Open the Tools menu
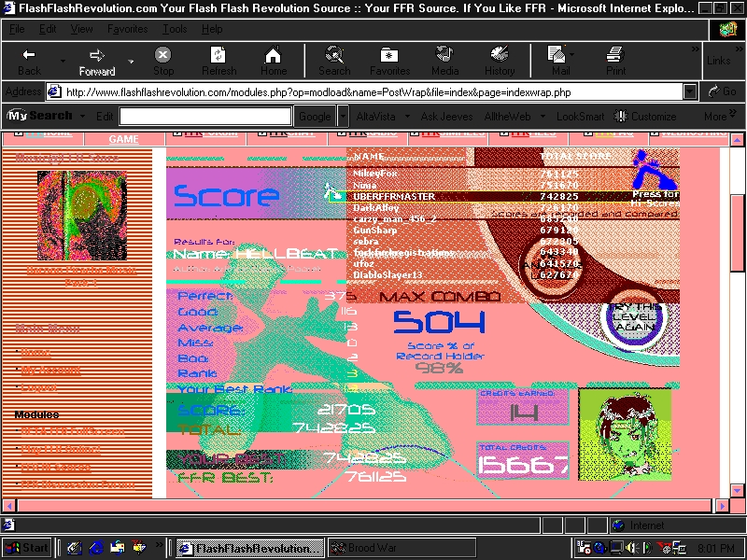This screenshot has width=747, height=560. pyautogui.click(x=175, y=29)
